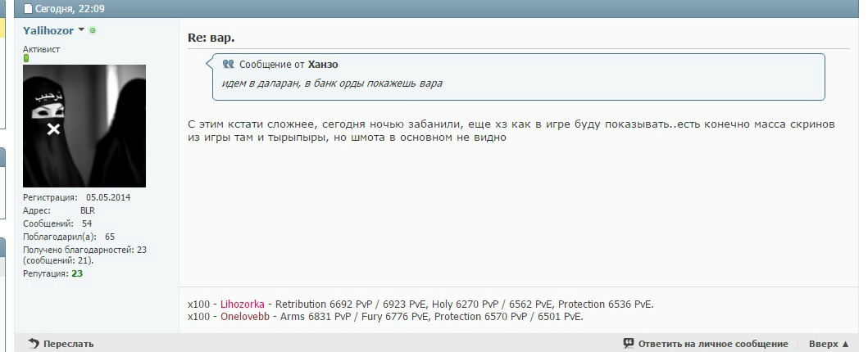Jump to top using the Вверх link
Screen dimensions: 868x352
(x=823, y=344)
